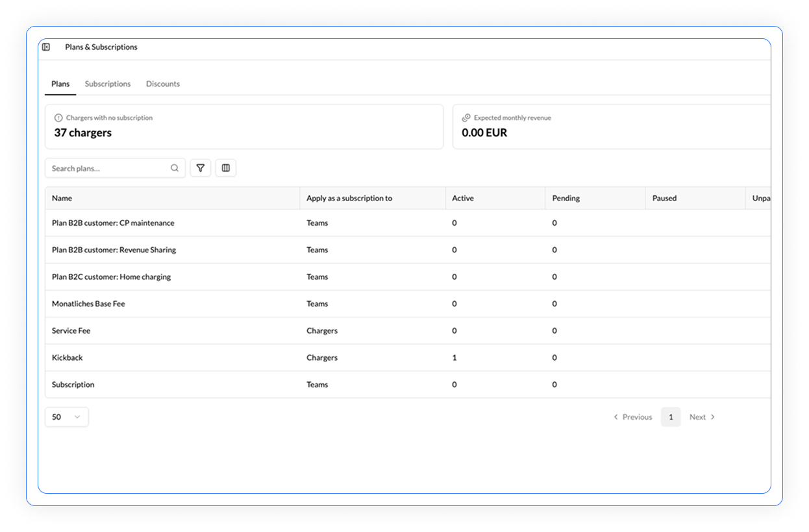Screen dimensions: 809x532
Task: Click the Expected monthly revenue coin icon
Action: pos(466,118)
